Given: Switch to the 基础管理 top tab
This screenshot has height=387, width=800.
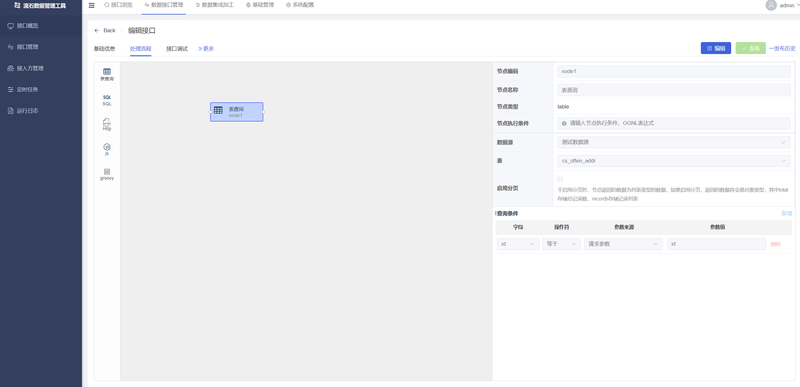Looking at the screenshot, I should point(260,5).
